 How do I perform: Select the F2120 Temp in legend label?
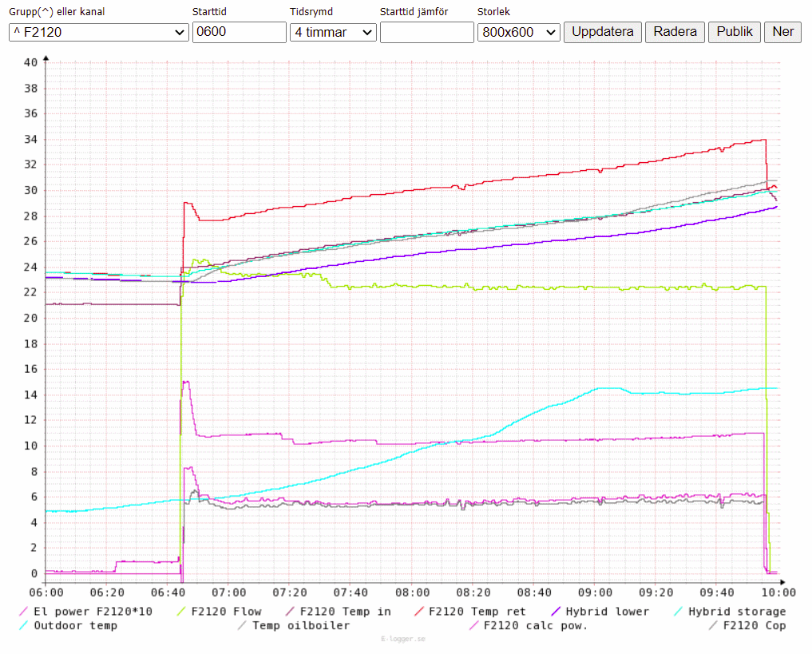[x=345, y=612]
